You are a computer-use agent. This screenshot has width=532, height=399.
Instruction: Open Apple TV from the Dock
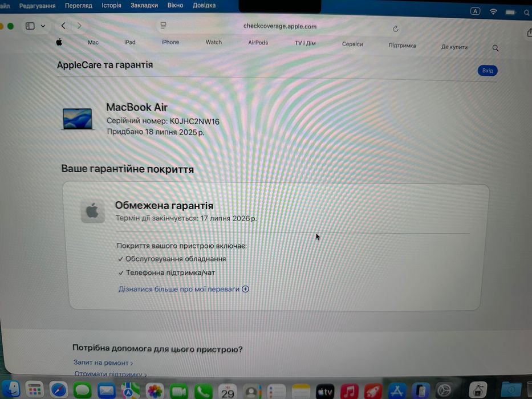pos(325,392)
